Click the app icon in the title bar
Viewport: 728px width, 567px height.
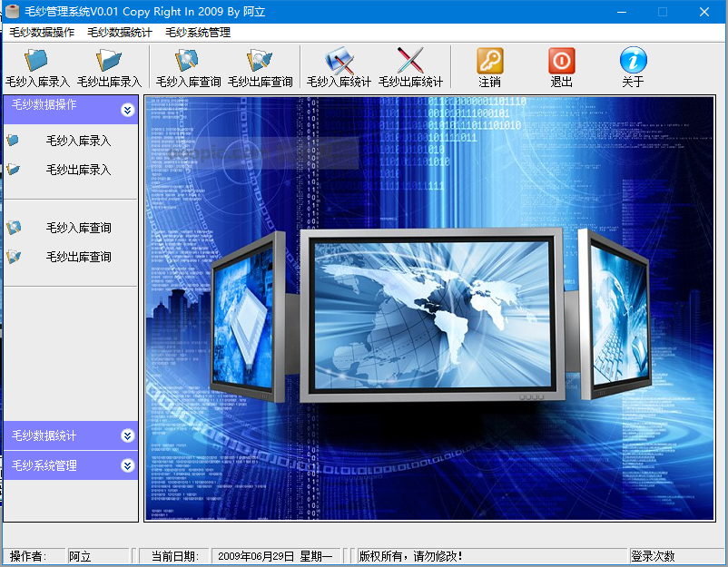tap(13, 12)
